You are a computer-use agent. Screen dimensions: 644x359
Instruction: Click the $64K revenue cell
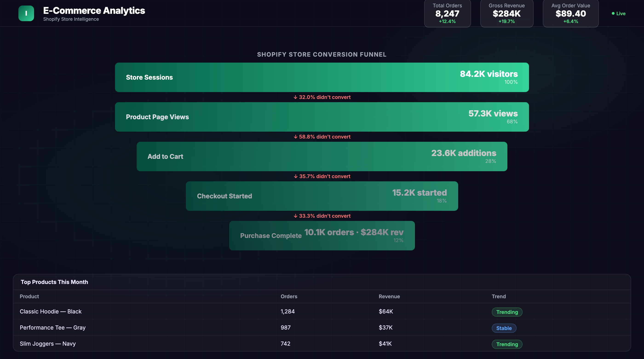pyautogui.click(x=386, y=311)
